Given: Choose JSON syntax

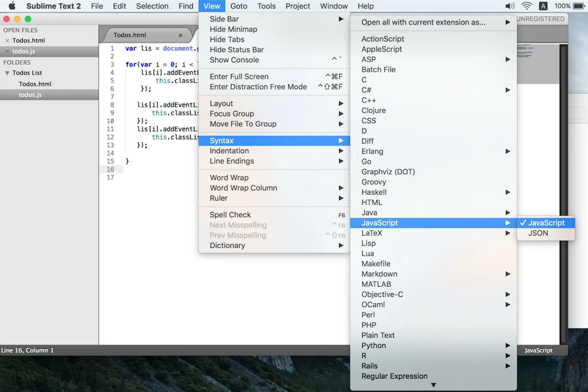Looking at the screenshot, I should (x=546, y=233).
